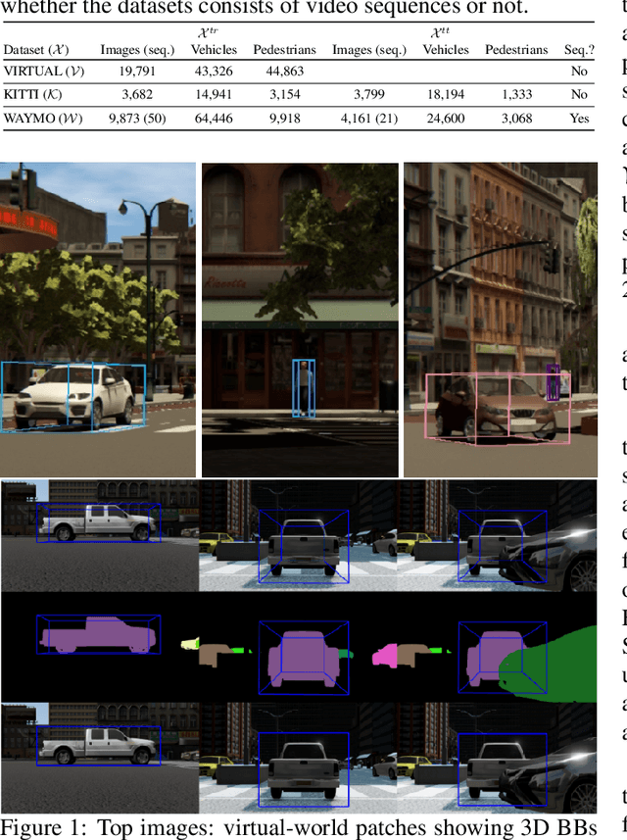Click the sentence ending 'video sequences or not.'

265,7
